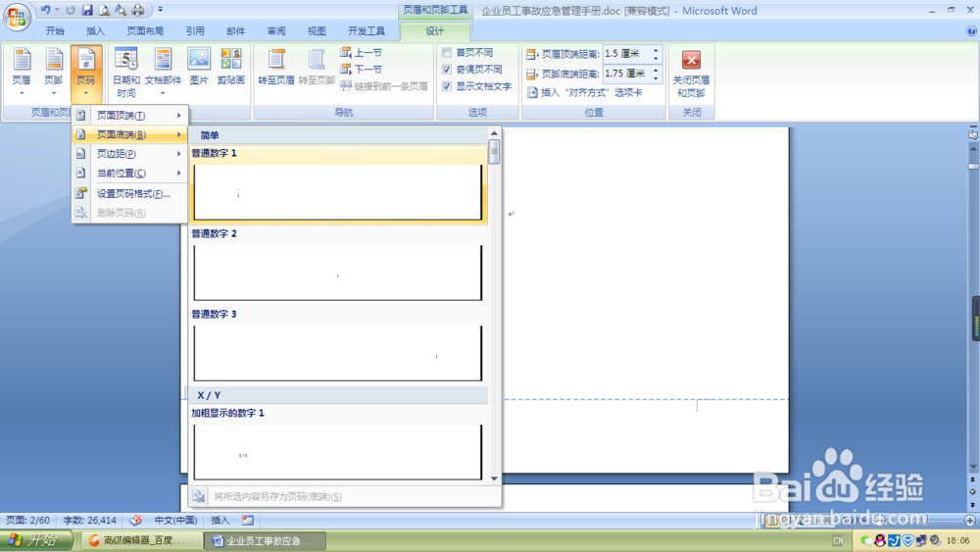Click the CH input language tray indicator

838,541
